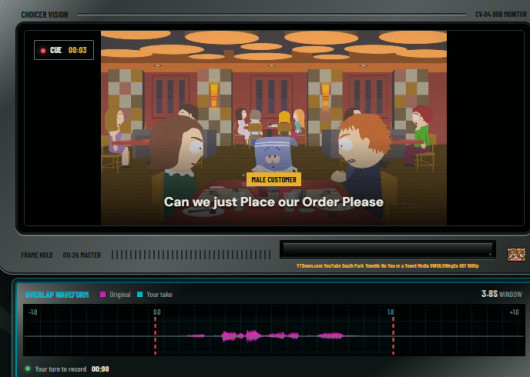Viewport: 530px width, 377px height.
Task: Click the 00:26 MASTER time label
Action: coord(82,255)
